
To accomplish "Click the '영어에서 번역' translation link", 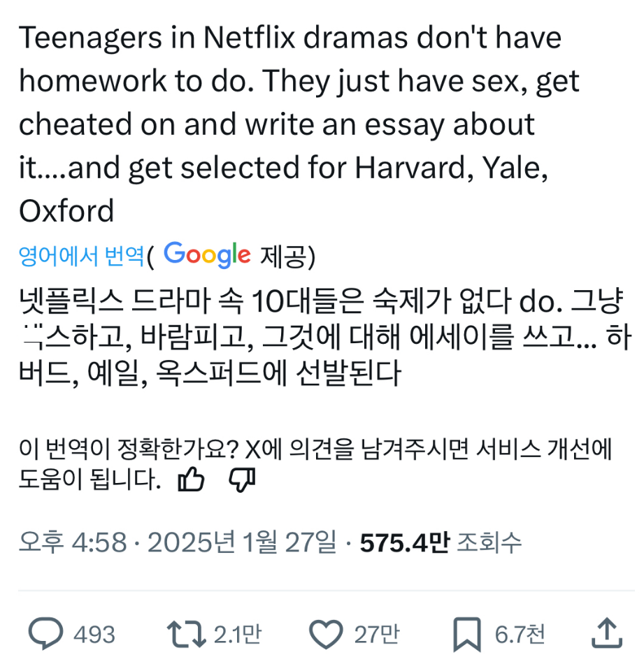I will click(81, 257).
